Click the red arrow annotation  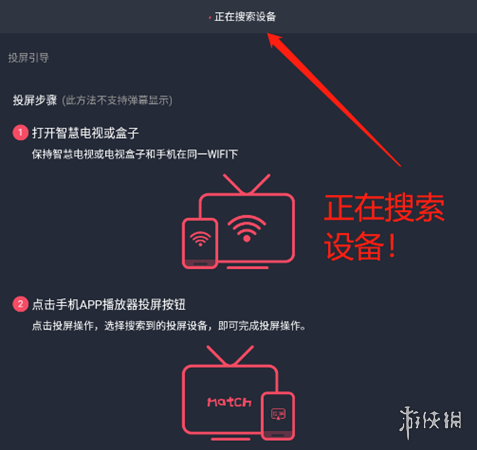coord(333,99)
